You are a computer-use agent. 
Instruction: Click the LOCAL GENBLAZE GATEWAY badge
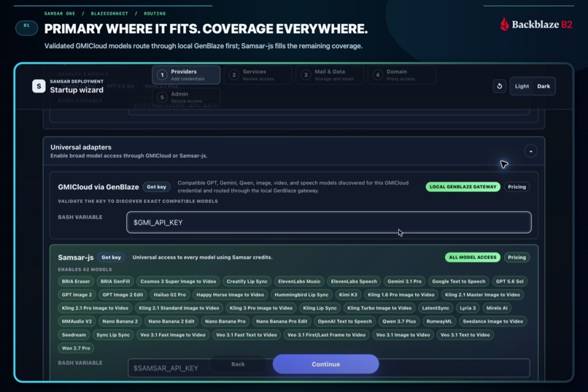click(463, 187)
